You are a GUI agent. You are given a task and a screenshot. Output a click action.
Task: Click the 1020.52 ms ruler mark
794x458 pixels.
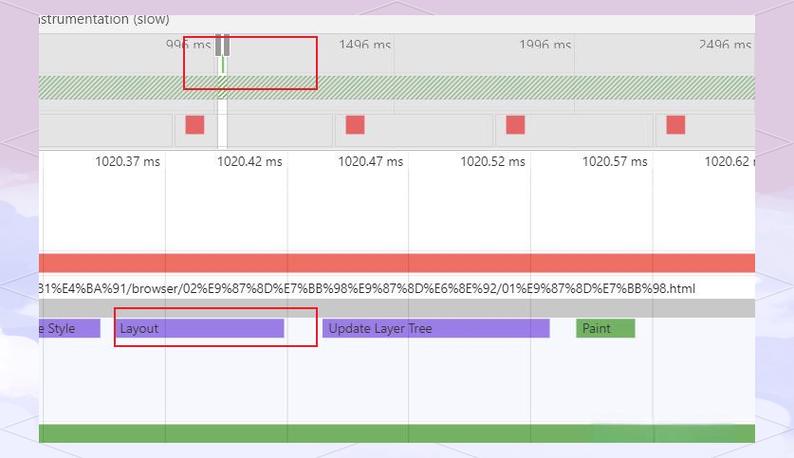[x=493, y=161]
